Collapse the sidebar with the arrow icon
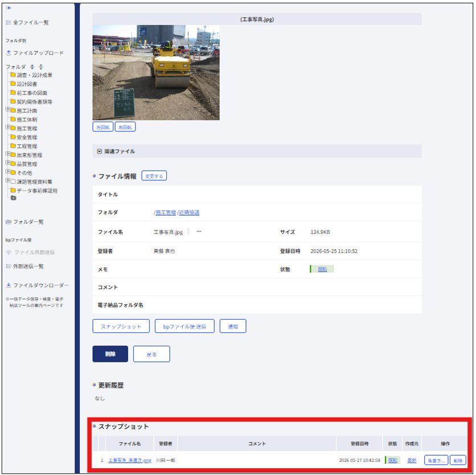 [x=9, y=7]
